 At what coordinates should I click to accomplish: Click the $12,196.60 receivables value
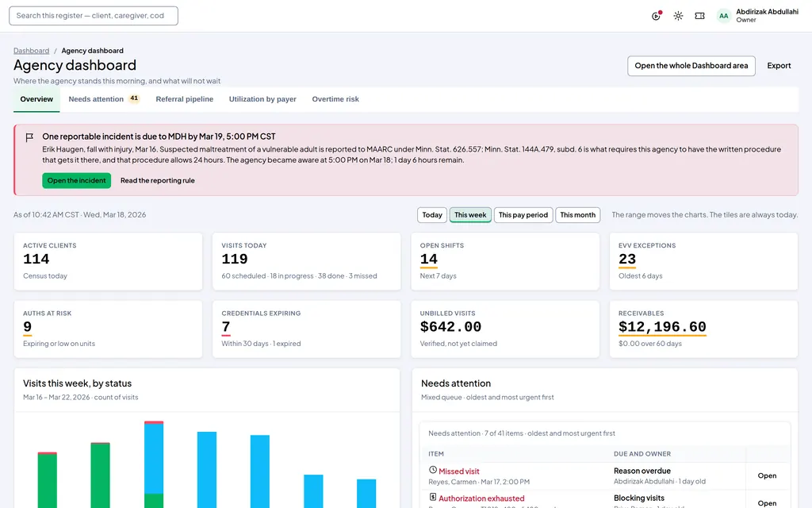tap(662, 327)
